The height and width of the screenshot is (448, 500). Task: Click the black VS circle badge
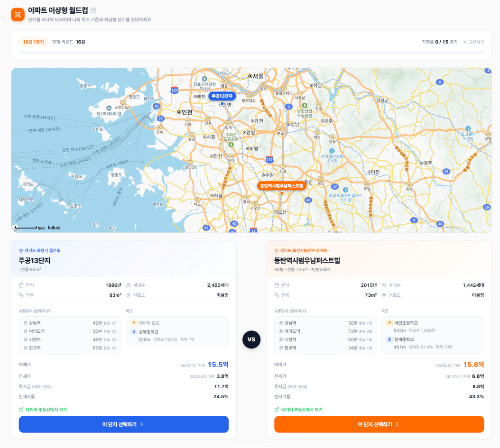[251, 339]
